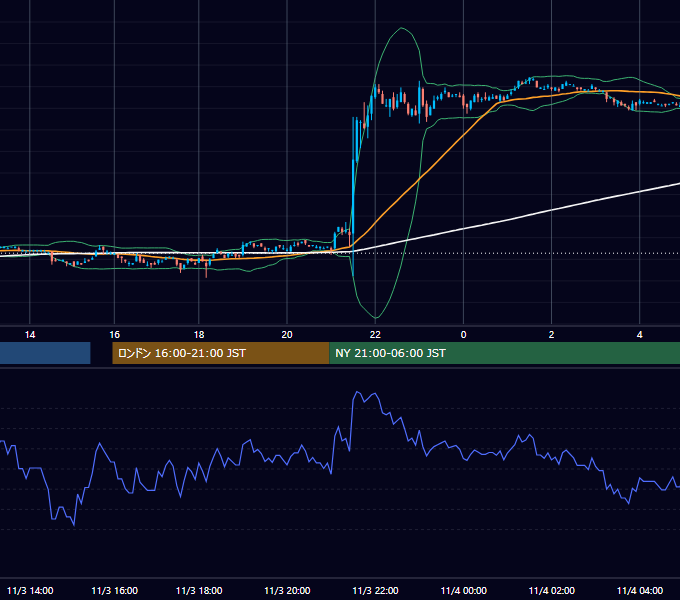Click the unlabeled blue session bar
Screen dimensions: 680x600
45,353
